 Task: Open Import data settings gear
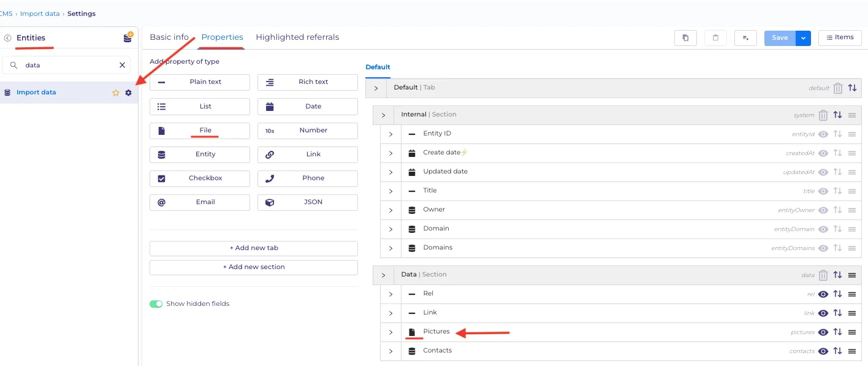click(128, 93)
